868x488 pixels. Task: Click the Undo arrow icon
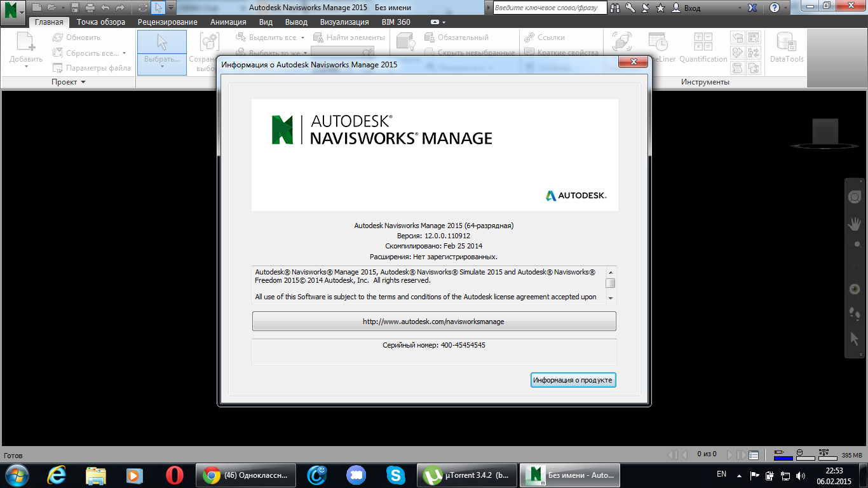[x=105, y=8]
